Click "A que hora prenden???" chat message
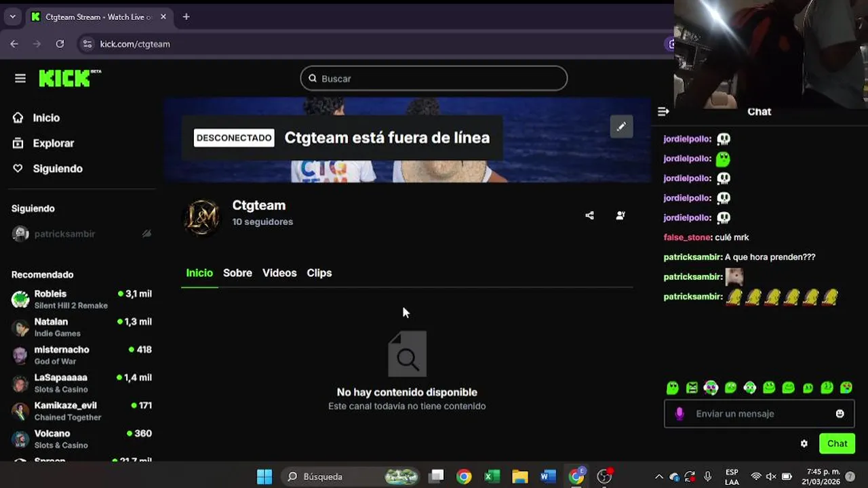Screen dimensions: 868x488 (770, 258)
